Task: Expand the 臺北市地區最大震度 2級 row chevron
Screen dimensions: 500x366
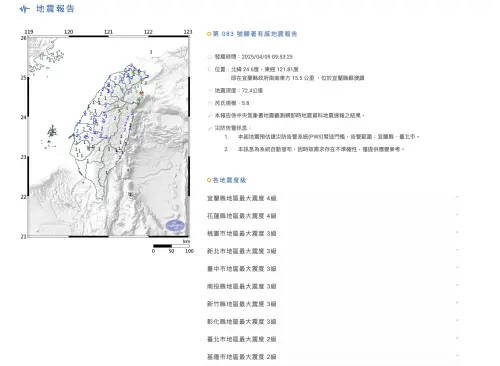Action: [457, 339]
